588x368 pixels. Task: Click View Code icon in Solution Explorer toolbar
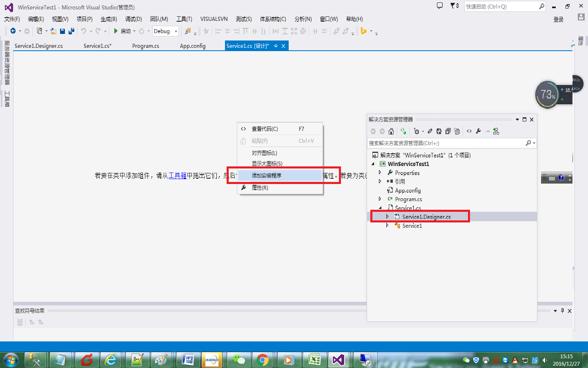point(469,131)
